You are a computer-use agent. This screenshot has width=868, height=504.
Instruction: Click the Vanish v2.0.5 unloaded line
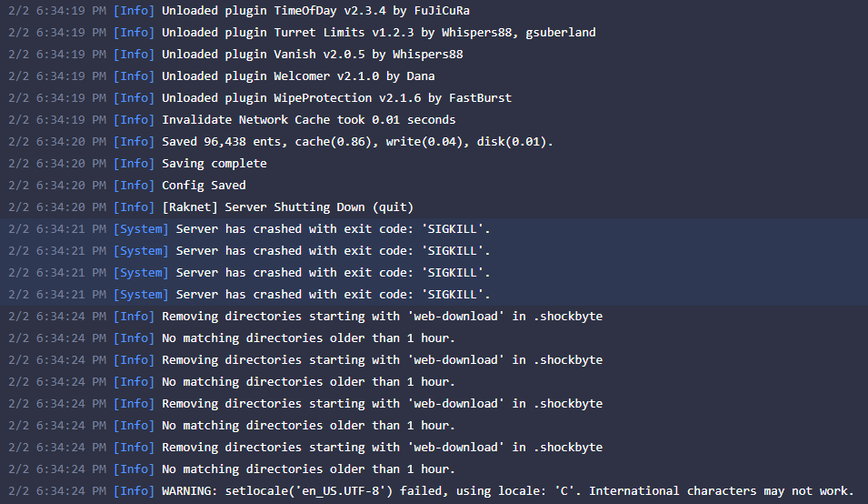click(x=312, y=54)
